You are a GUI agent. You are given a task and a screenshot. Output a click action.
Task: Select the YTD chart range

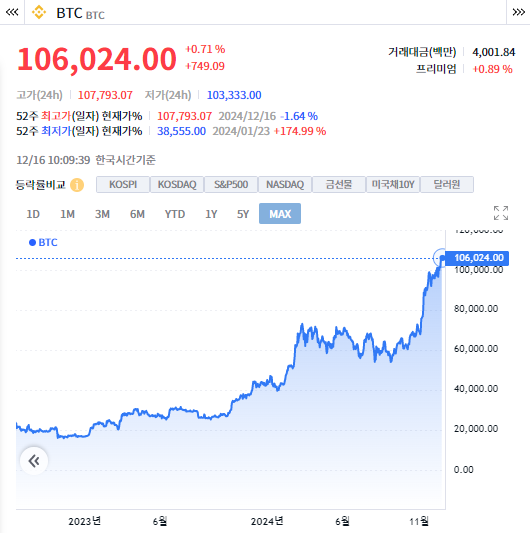pyautogui.click(x=174, y=214)
